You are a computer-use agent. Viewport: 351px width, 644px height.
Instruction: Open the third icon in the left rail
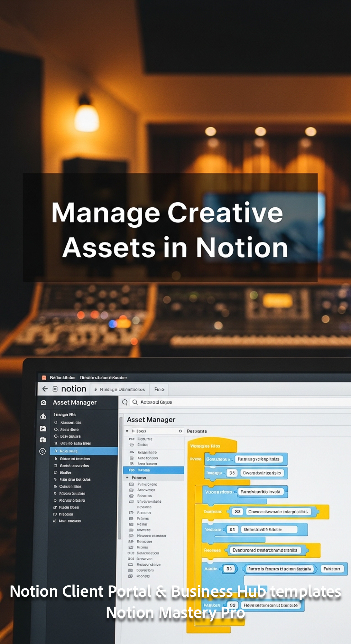click(43, 440)
